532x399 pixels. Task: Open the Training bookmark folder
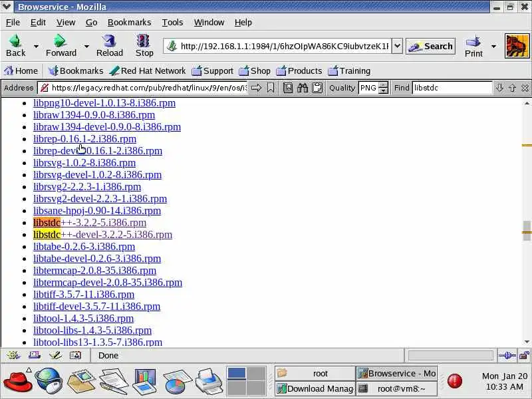click(x=349, y=70)
